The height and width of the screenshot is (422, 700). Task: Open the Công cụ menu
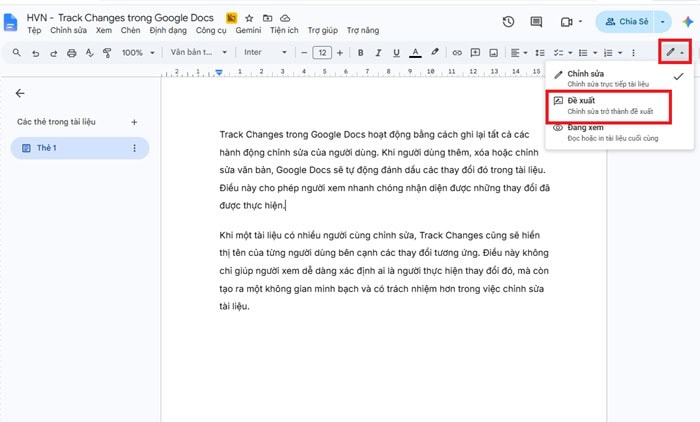tap(211, 30)
